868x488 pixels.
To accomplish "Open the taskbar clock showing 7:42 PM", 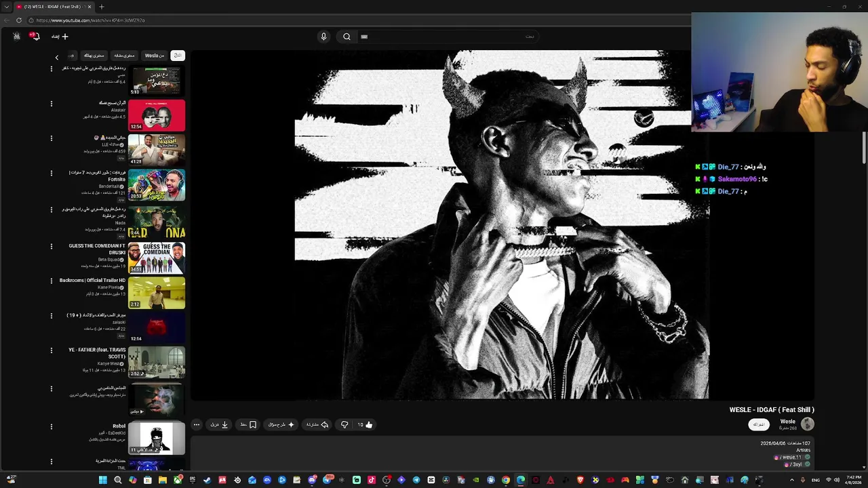I will click(x=853, y=480).
